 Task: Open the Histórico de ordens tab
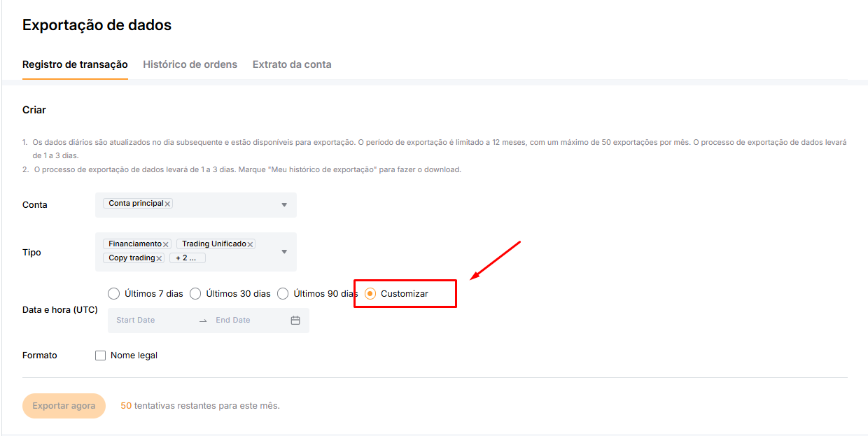coord(190,64)
